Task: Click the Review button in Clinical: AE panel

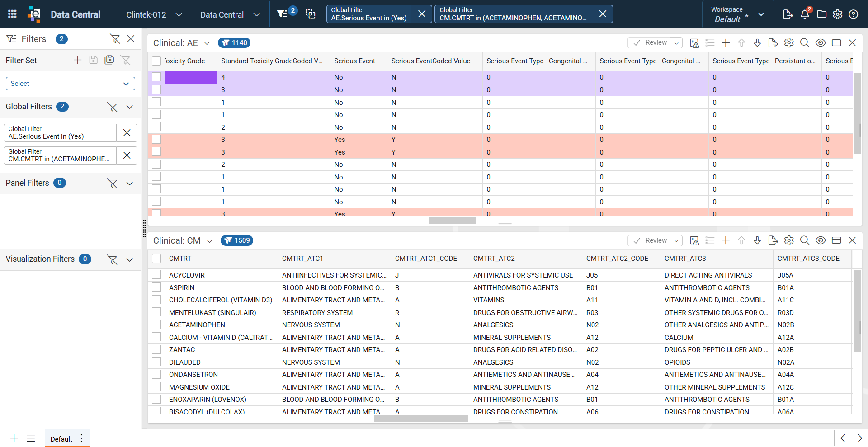Action: pyautogui.click(x=650, y=42)
